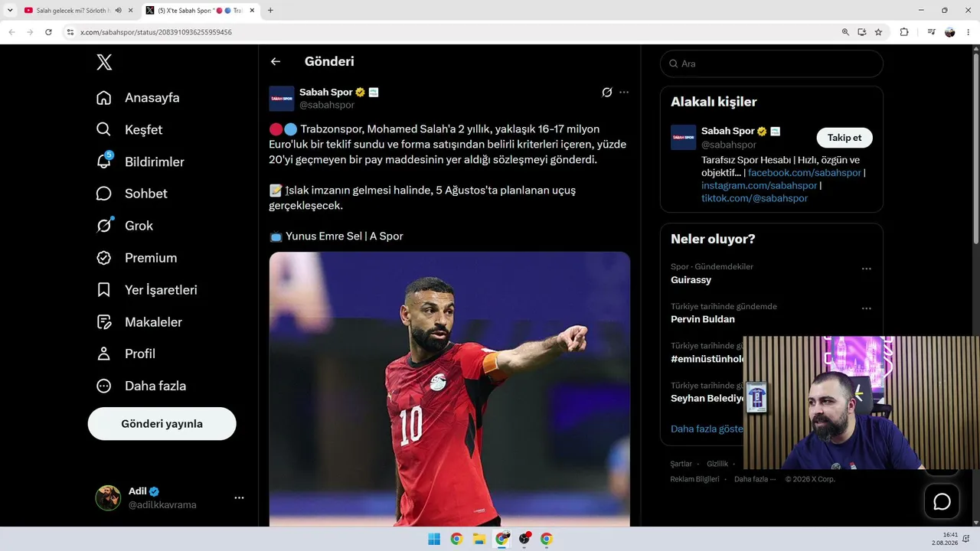Open the tab search dropdown arrow
The image size is (980, 551).
pyautogui.click(x=10, y=11)
